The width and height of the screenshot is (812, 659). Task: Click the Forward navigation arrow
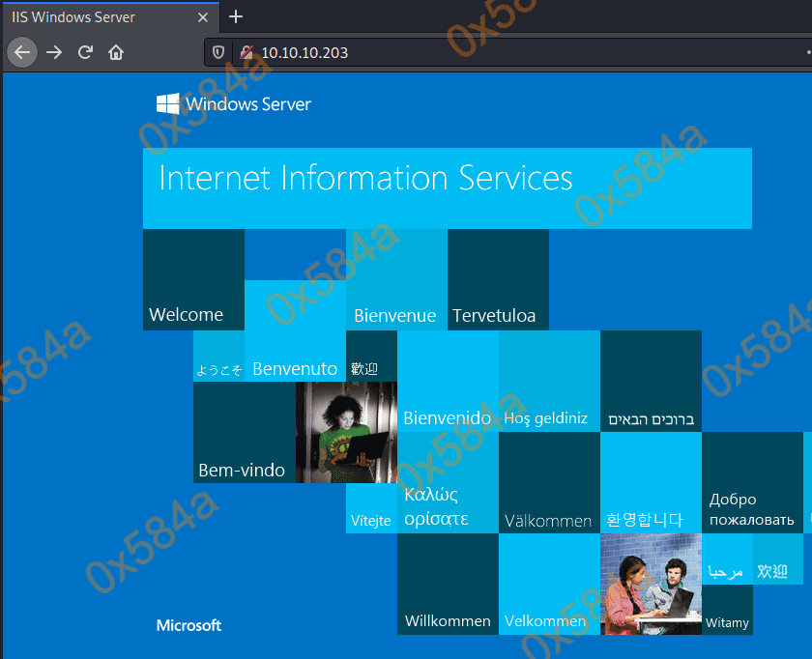click(54, 52)
